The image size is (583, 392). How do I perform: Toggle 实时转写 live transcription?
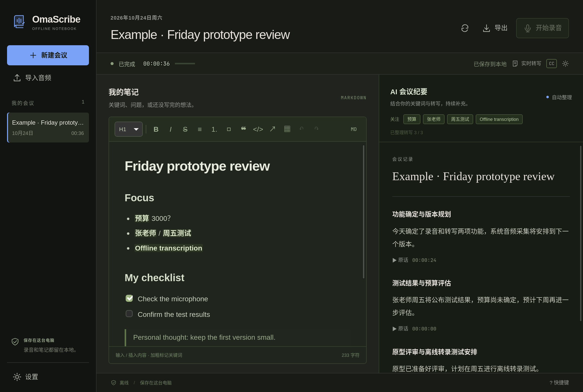[x=527, y=64]
